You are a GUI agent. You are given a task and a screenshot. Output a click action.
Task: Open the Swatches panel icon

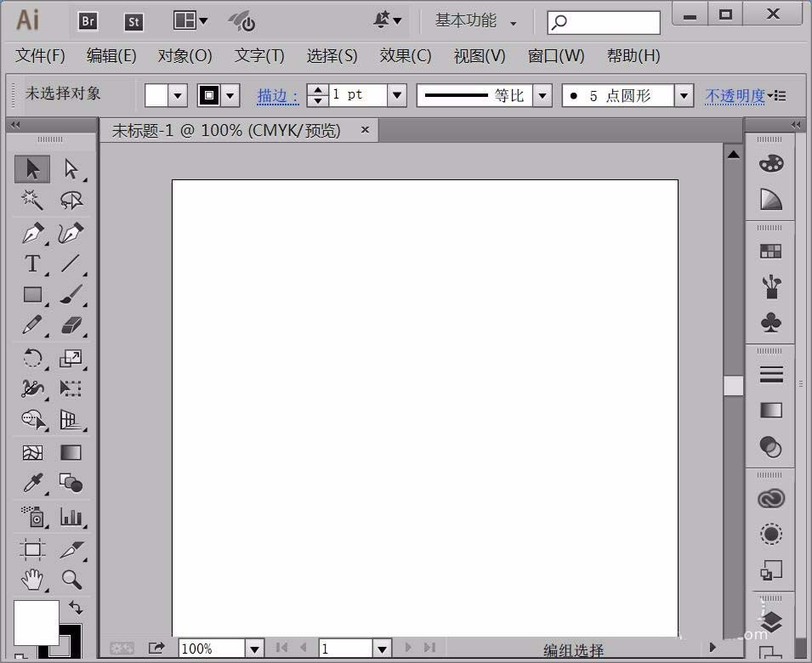coord(770,252)
